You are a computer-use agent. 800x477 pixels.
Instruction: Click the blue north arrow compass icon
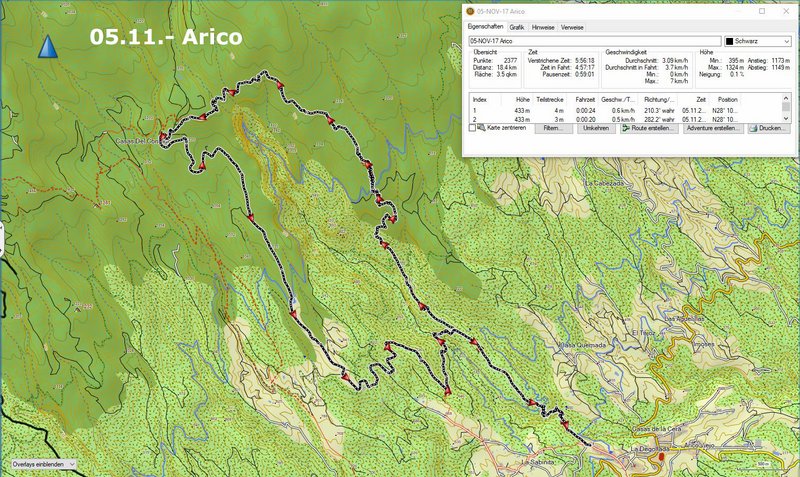(x=47, y=45)
